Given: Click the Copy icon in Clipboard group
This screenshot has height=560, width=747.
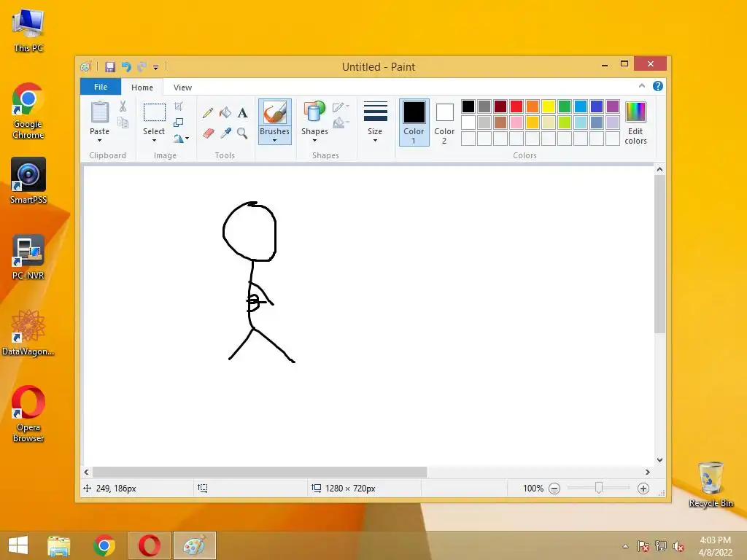Looking at the screenshot, I should pos(123,122).
